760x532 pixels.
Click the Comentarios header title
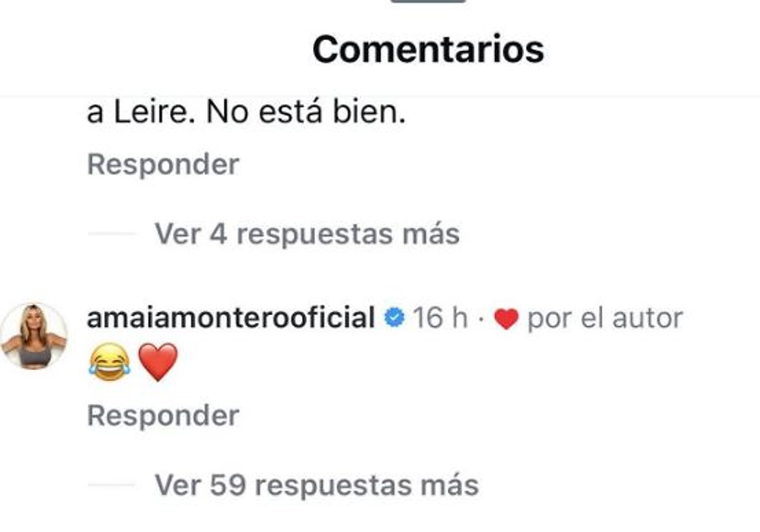point(428,49)
